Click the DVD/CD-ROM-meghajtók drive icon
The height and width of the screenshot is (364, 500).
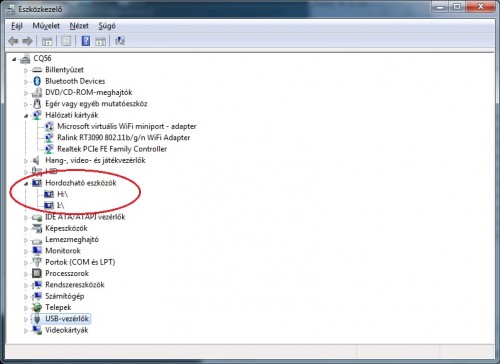point(37,93)
